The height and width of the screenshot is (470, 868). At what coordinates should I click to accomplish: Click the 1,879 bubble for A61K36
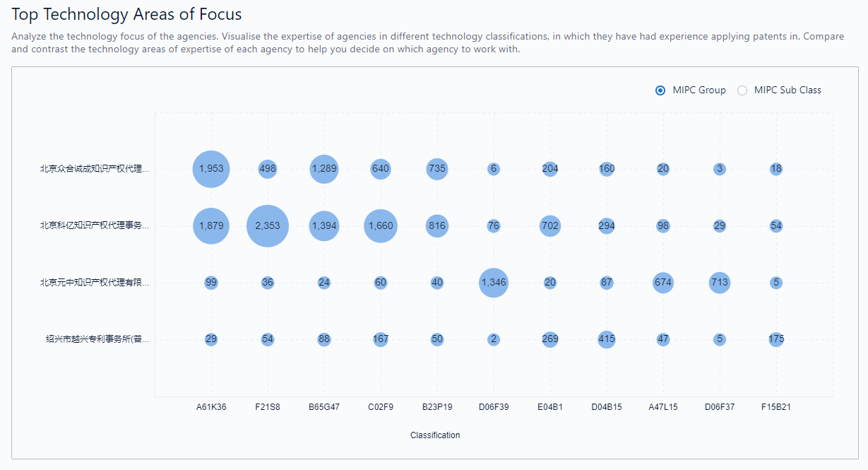pyautogui.click(x=211, y=226)
